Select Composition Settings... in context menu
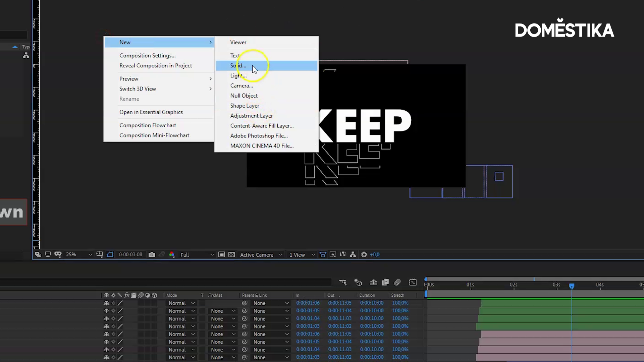This screenshot has width=644, height=362. 159,56
